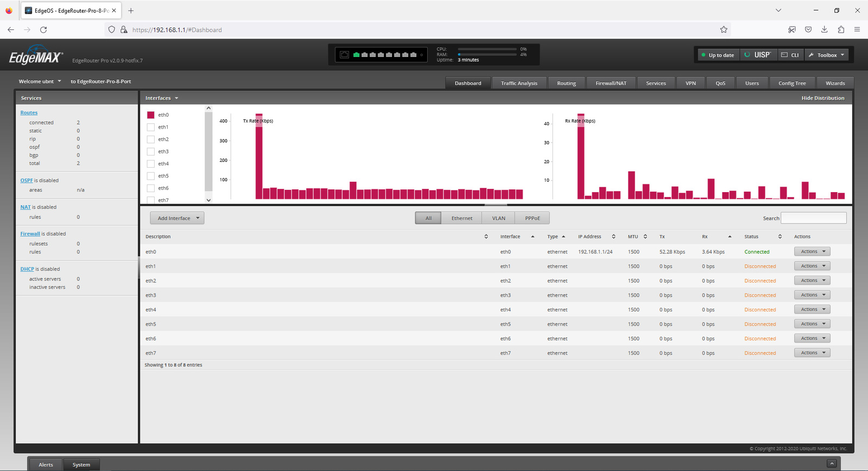Reload the page in the browser
Viewport: 868px width, 471px height.
coord(43,30)
